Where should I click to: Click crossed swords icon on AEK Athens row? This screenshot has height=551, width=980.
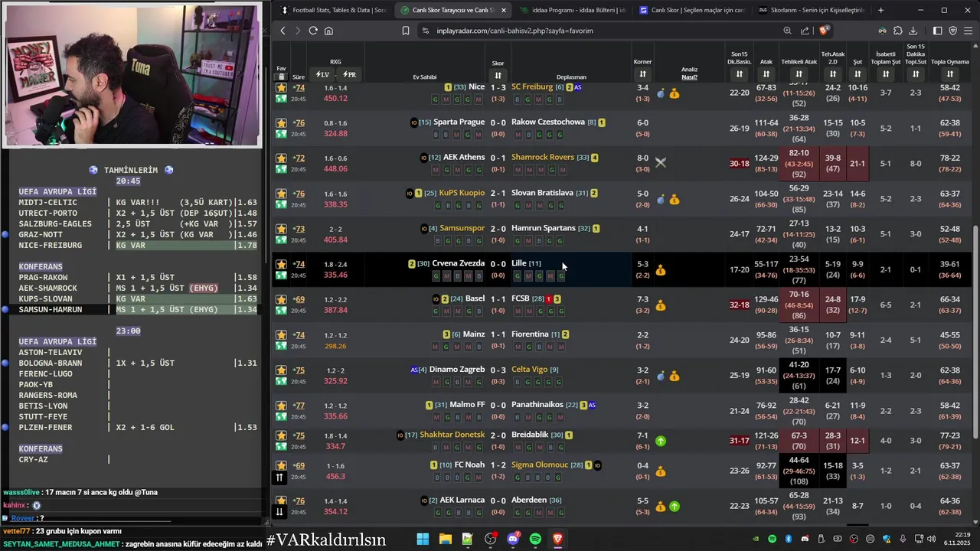(661, 162)
